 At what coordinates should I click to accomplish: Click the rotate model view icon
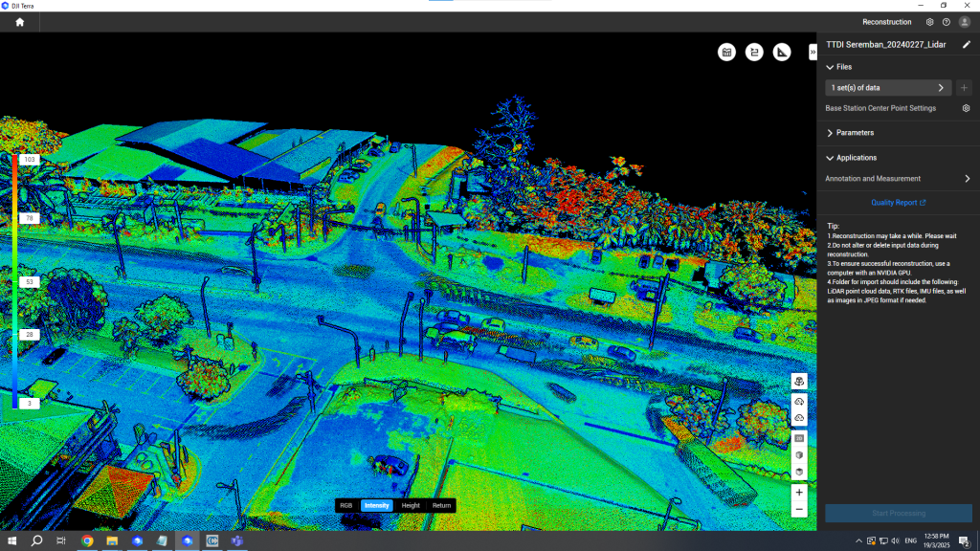799,381
